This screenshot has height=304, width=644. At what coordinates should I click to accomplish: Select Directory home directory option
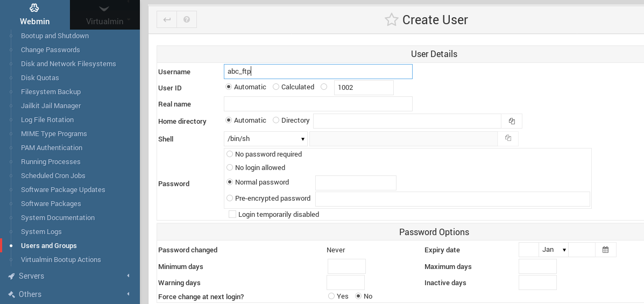pyautogui.click(x=276, y=120)
